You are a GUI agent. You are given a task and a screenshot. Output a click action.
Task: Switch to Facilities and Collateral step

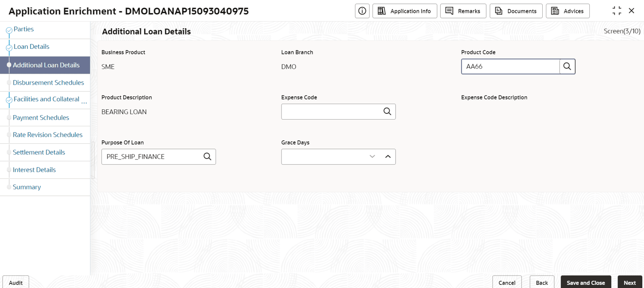[x=46, y=99]
